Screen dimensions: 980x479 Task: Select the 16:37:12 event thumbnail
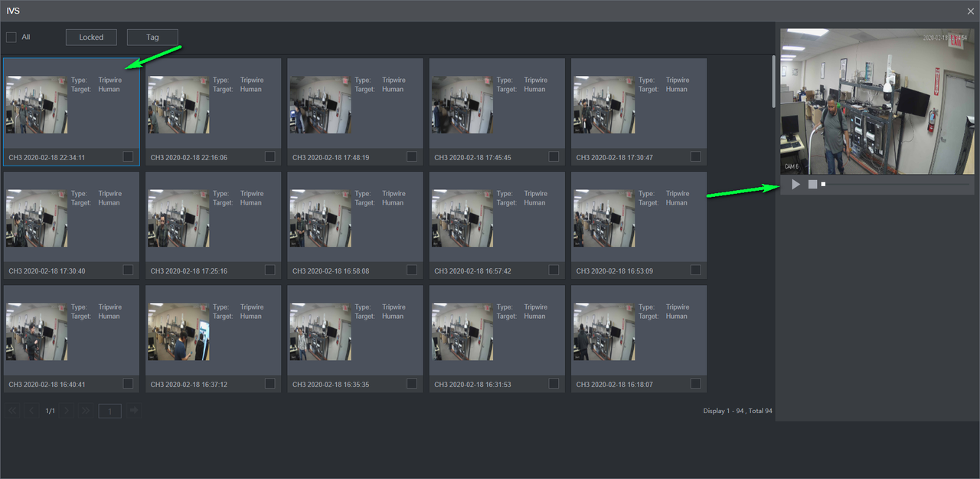(x=178, y=332)
